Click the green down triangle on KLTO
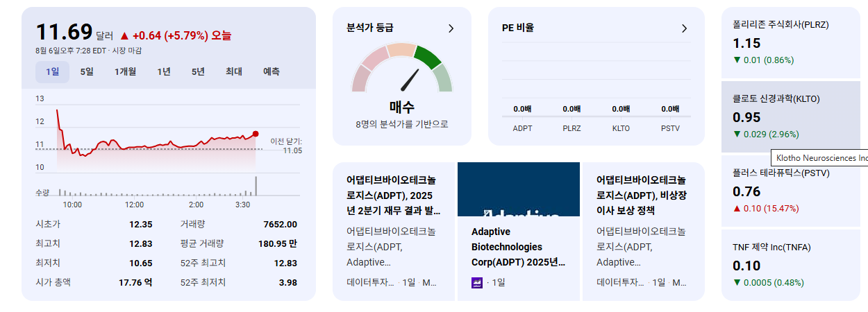Viewport: 868px width, 312px height. [x=737, y=134]
